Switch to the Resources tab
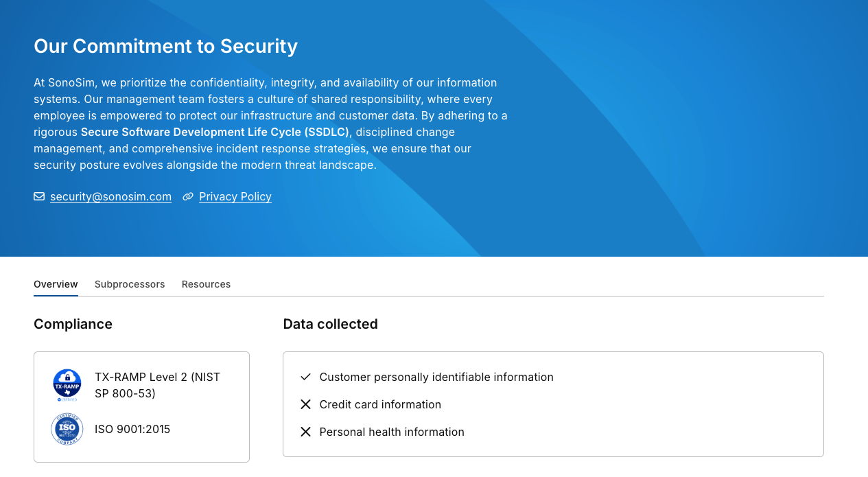 tap(206, 284)
